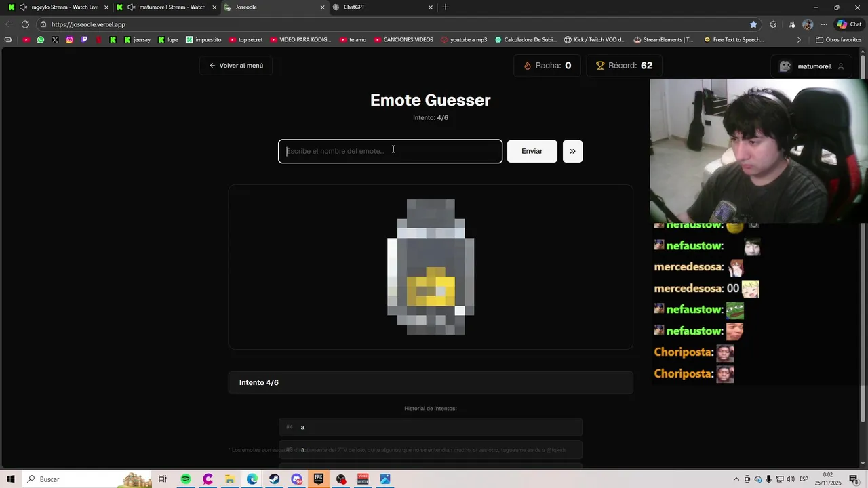
Task: Open the WhatsApp bookmark icon
Action: 41,39
